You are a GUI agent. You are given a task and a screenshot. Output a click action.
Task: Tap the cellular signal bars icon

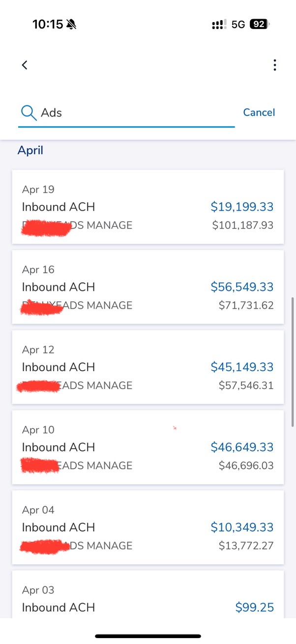219,24
